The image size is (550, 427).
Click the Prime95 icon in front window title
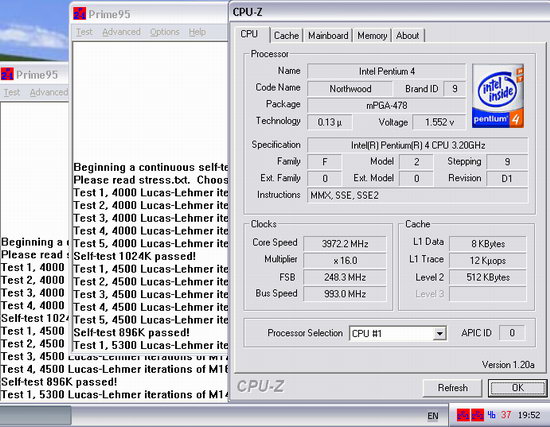(x=80, y=14)
